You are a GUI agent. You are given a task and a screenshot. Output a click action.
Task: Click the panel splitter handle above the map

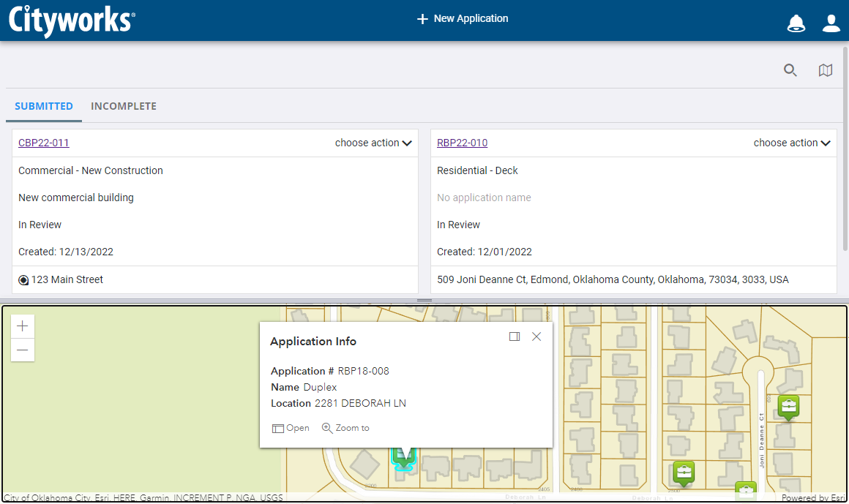(424, 301)
